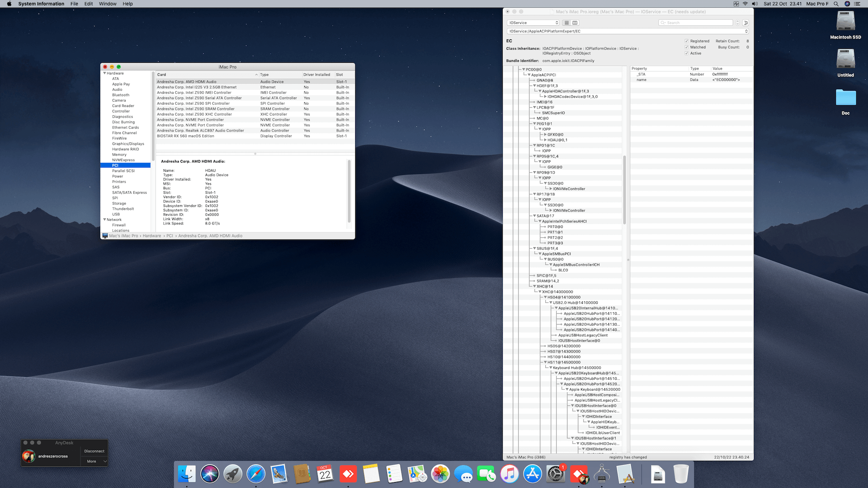Open Mail stamp icon in Dock

coord(279,474)
